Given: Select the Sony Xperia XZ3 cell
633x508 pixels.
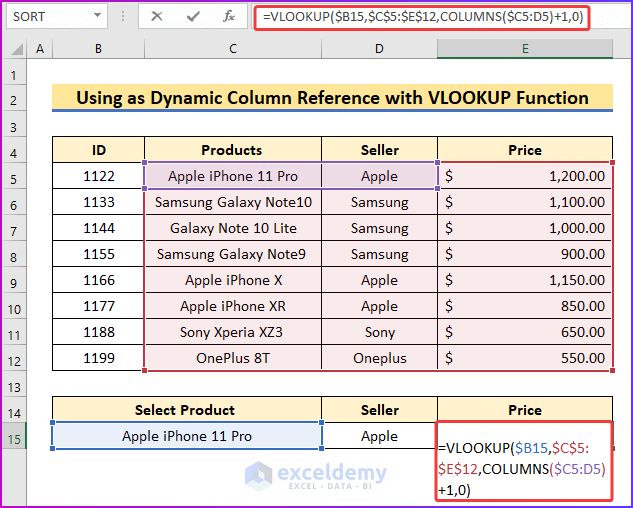Looking at the screenshot, I should click(x=233, y=332).
